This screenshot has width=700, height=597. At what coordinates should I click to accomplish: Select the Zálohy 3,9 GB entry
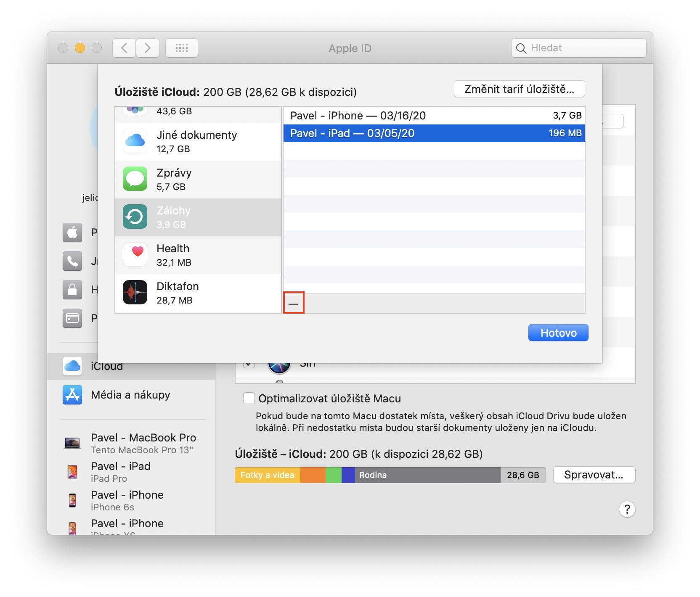click(198, 217)
